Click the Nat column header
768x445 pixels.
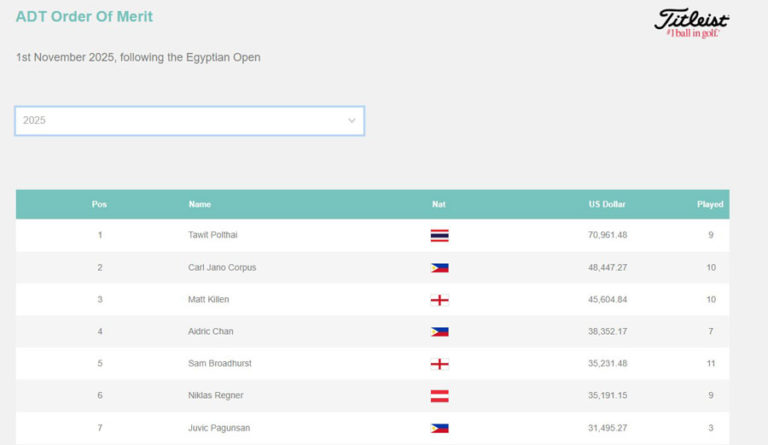point(439,205)
